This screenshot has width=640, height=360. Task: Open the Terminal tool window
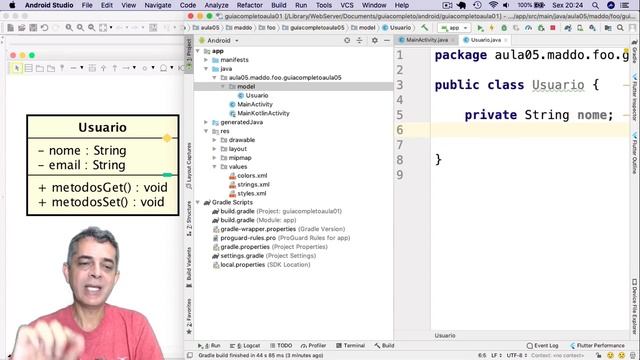350,345
